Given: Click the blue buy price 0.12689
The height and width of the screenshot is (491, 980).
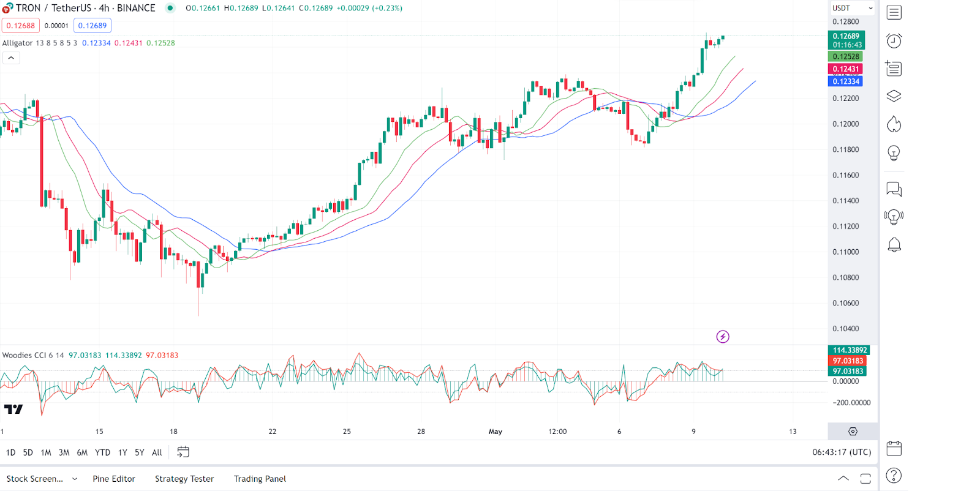Looking at the screenshot, I should [x=92, y=26].
